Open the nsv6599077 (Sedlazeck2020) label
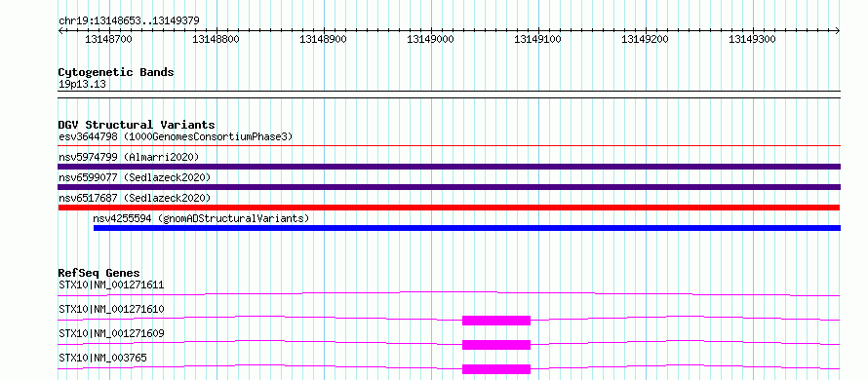This screenshot has height=380, width=868. click(135, 177)
